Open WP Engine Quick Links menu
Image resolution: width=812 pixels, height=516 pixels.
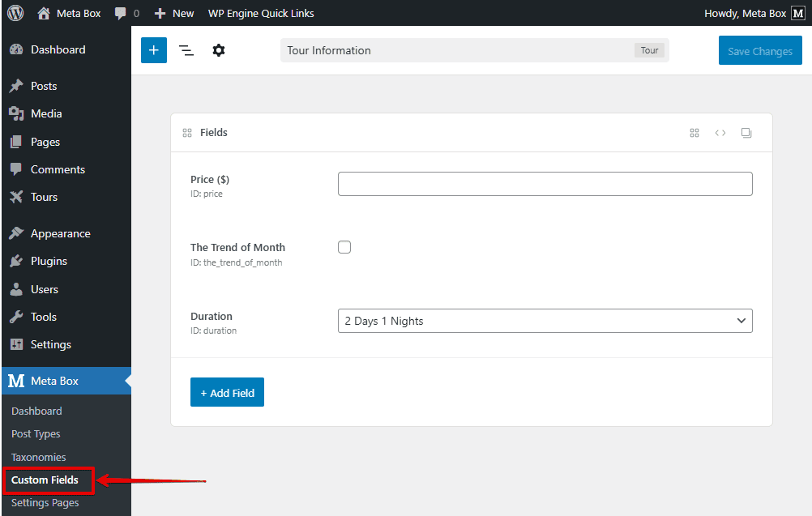point(261,13)
